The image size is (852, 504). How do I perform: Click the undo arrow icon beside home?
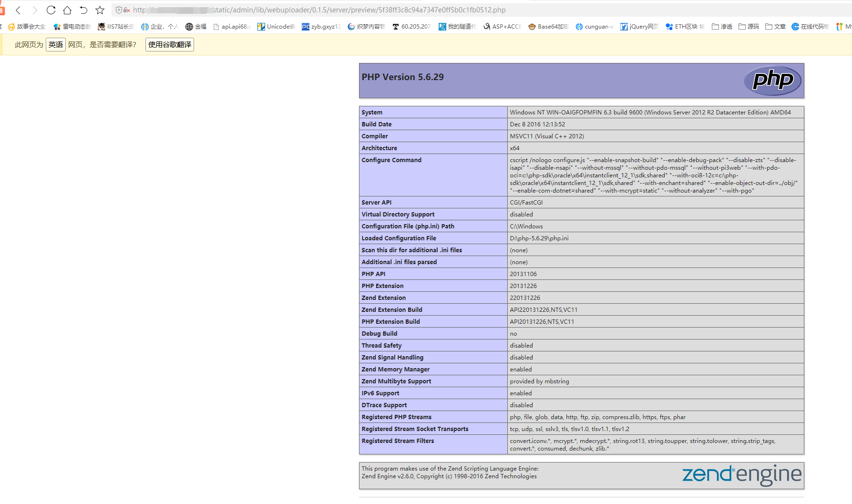(x=83, y=10)
